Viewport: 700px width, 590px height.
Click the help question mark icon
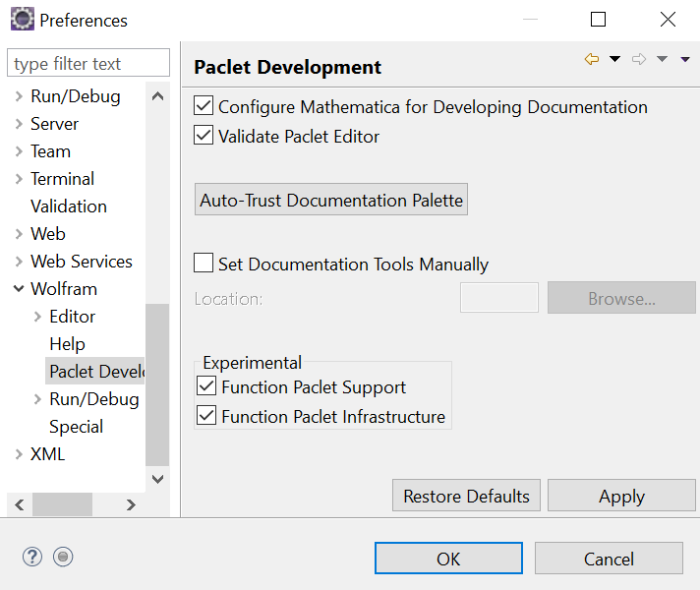click(32, 557)
